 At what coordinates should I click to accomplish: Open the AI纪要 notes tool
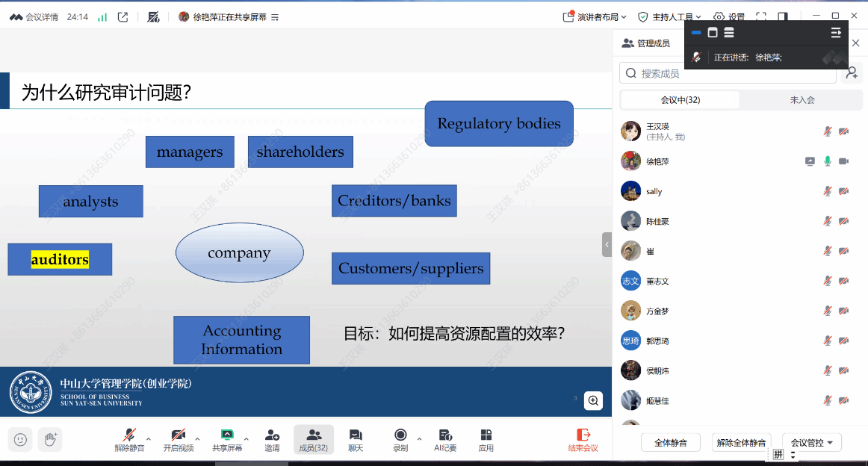tap(445, 440)
